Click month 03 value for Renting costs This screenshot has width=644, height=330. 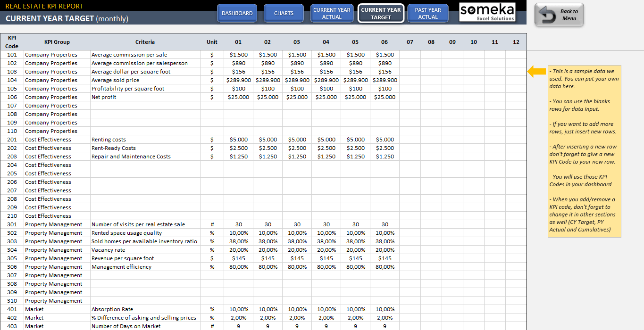click(x=297, y=140)
